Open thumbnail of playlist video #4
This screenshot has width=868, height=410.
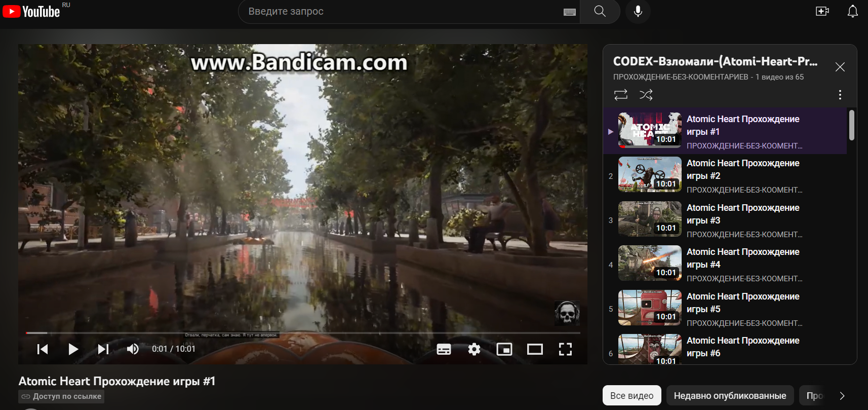[650, 263]
